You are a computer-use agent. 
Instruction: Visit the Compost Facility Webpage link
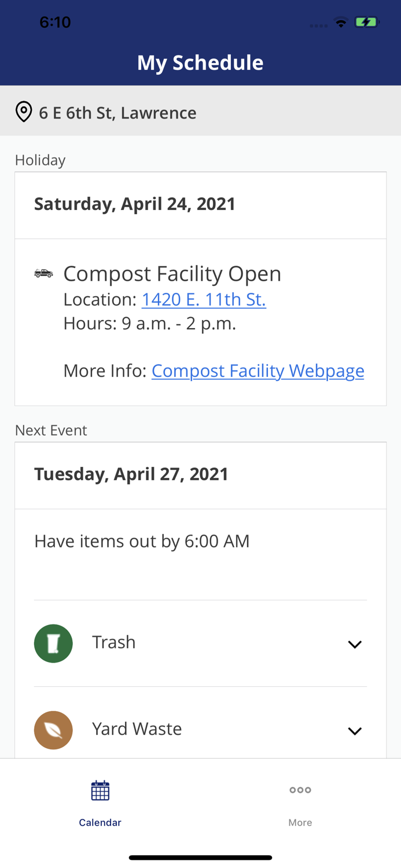click(x=257, y=370)
